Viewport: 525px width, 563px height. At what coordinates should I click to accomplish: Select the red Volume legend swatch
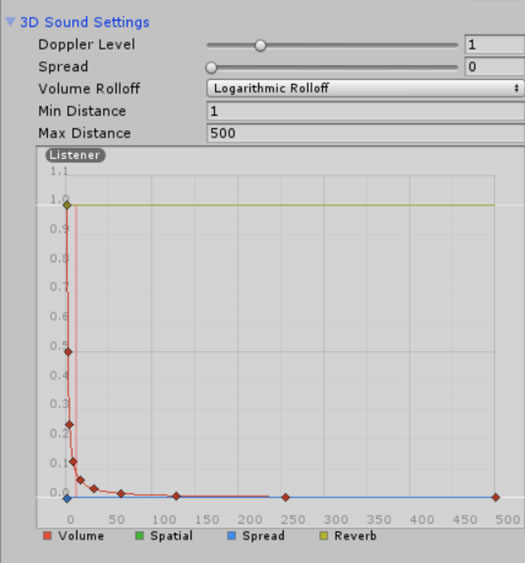47,536
